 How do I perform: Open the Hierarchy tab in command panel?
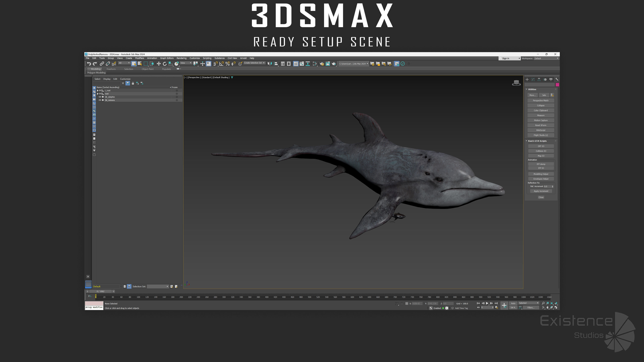pyautogui.click(x=539, y=79)
